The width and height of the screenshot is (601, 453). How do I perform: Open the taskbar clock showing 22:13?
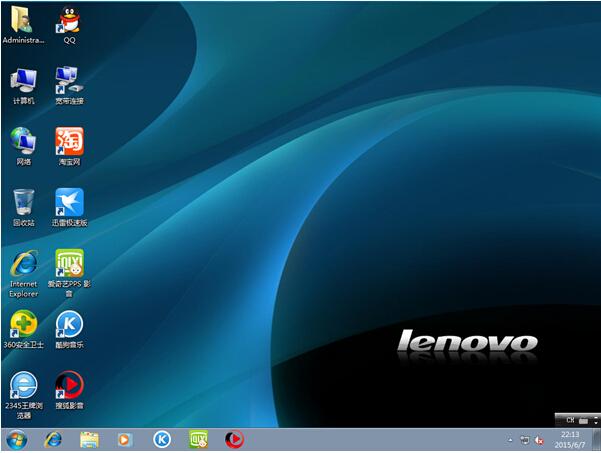(x=570, y=440)
